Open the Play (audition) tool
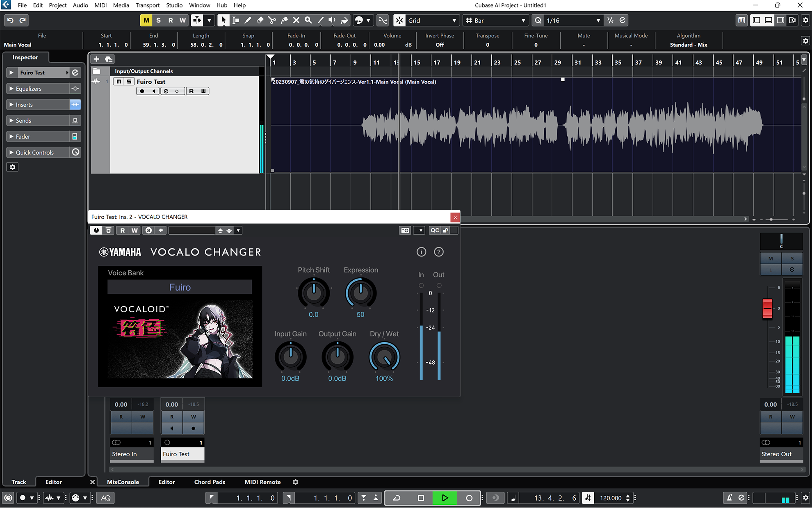The height and width of the screenshot is (508, 812). [332, 20]
